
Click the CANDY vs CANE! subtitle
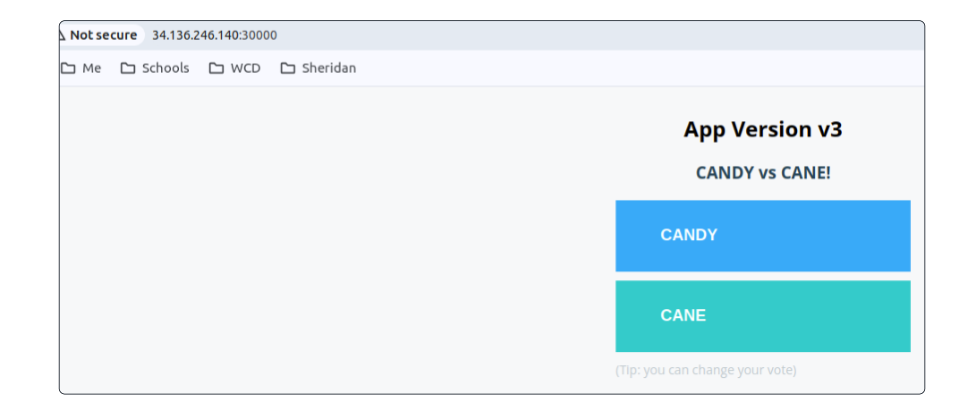[x=763, y=173]
